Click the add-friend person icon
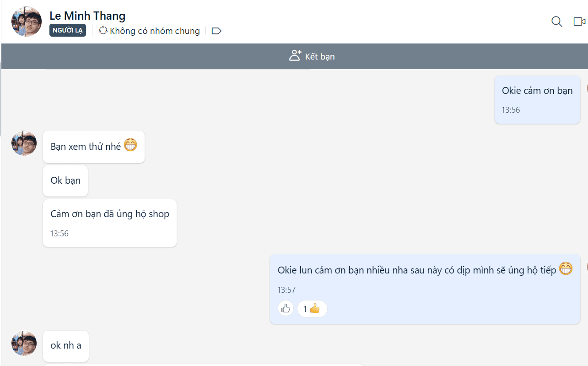The width and height of the screenshot is (588, 366). 295,56
